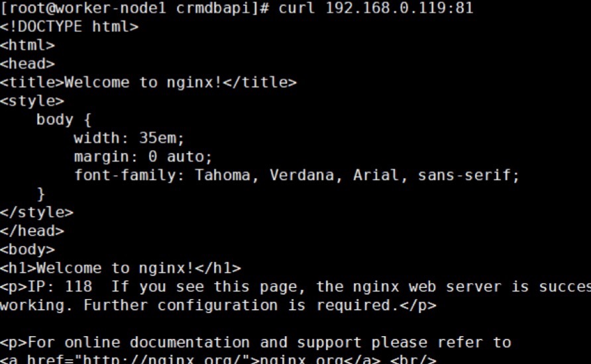Click the closing brace of body rule
Screen dimensions: 591x364
tap(41, 194)
